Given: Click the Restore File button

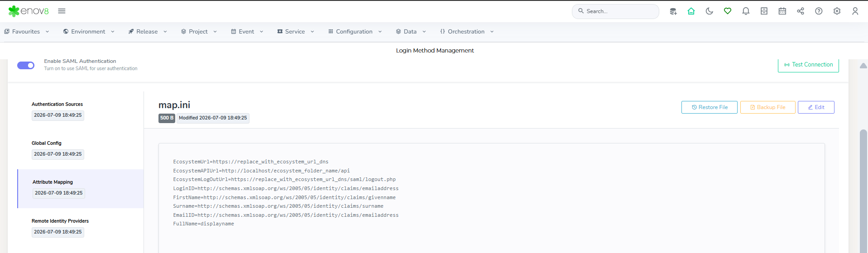Looking at the screenshot, I should pos(710,107).
